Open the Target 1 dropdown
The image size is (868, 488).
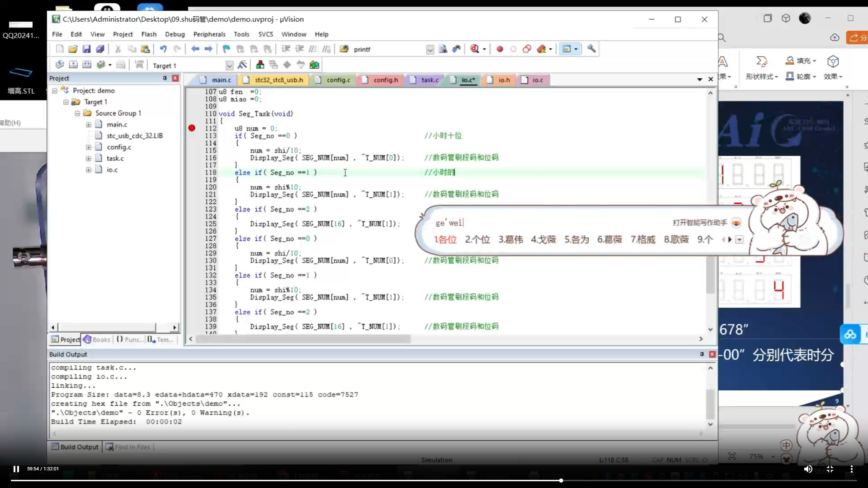229,65
